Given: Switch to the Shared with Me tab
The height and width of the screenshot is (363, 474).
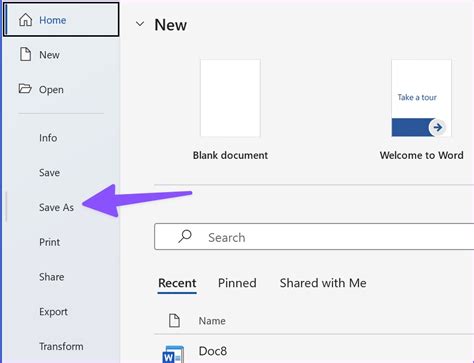Looking at the screenshot, I should click(x=323, y=283).
